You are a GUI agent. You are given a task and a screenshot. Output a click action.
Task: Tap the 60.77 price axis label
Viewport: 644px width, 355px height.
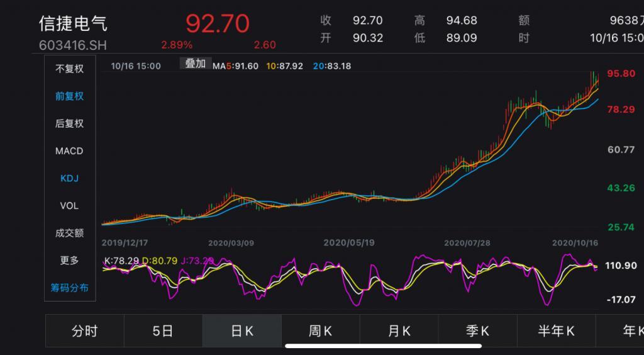pos(621,150)
